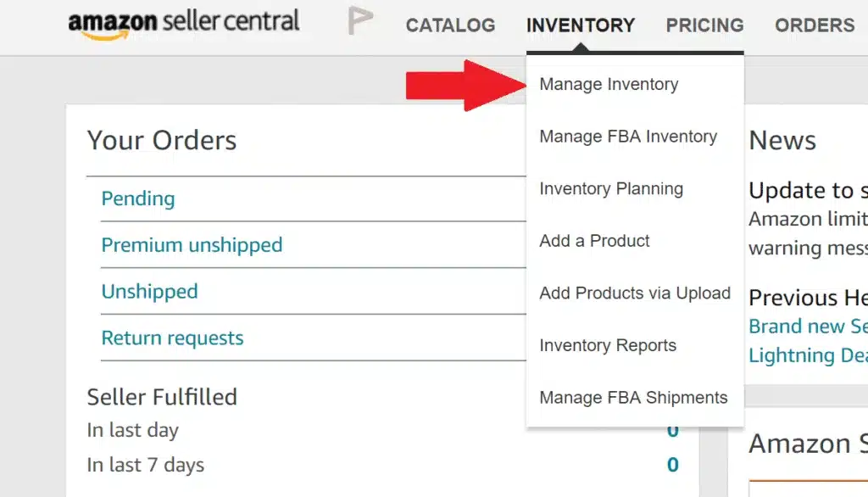Open Unshipped orders
Screen dimensions: 868x497
click(149, 291)
